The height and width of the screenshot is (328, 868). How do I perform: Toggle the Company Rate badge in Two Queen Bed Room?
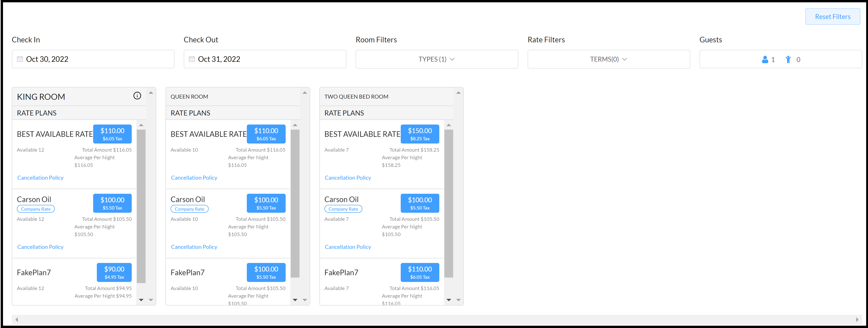(x=343, y=209)
